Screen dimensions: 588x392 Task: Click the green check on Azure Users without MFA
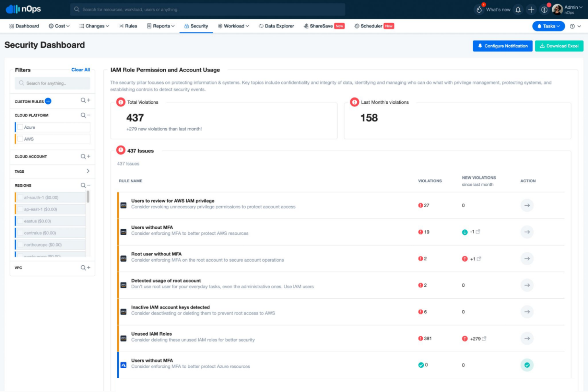point(527,365)
